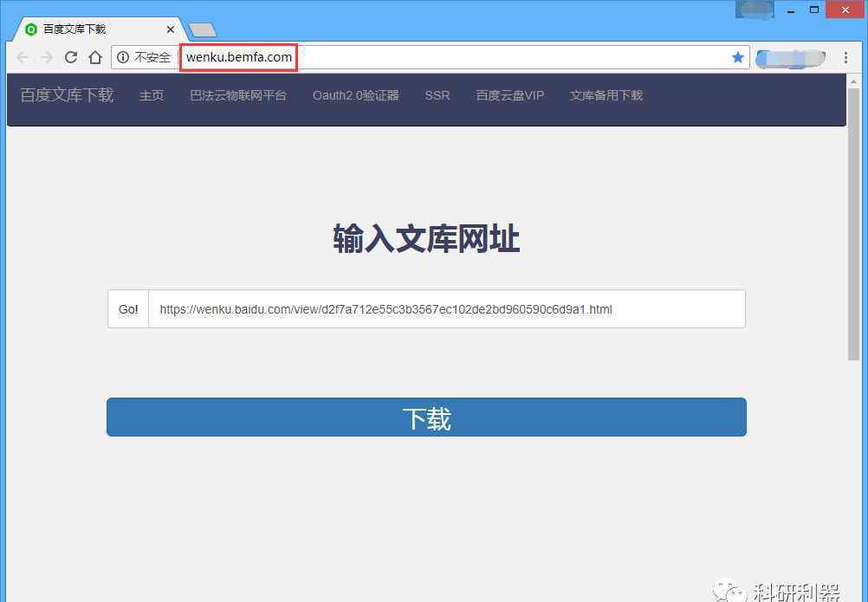Click the blue 下载 button
The image size is (868, 602).
(x=426, y=418)
